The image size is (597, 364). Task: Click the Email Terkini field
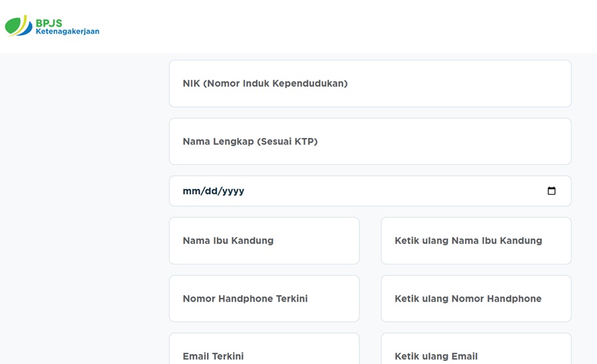264,349
